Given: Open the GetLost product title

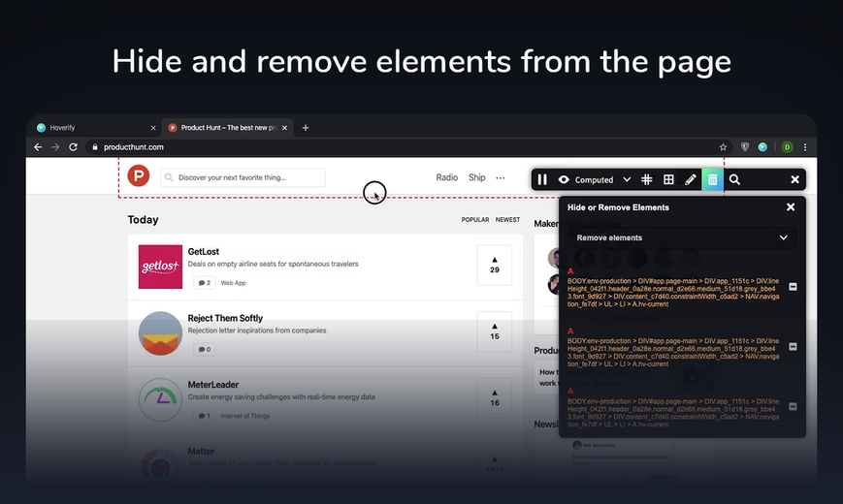Looking at the screenshot, I should click(x=203, y=251).
